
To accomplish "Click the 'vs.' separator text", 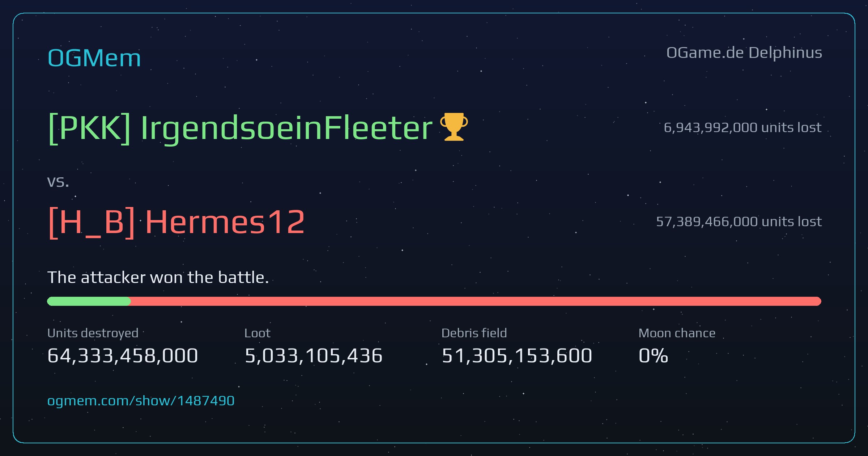I will (x=58, y=182).
